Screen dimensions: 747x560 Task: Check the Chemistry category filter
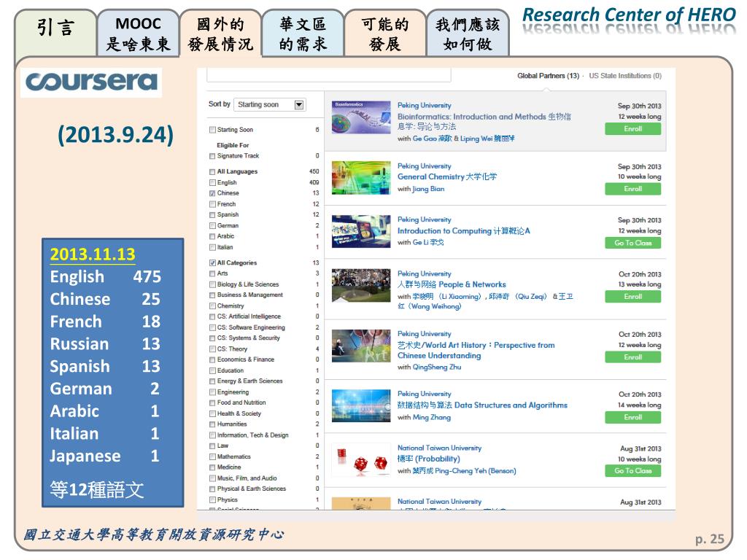pos(212,306)
